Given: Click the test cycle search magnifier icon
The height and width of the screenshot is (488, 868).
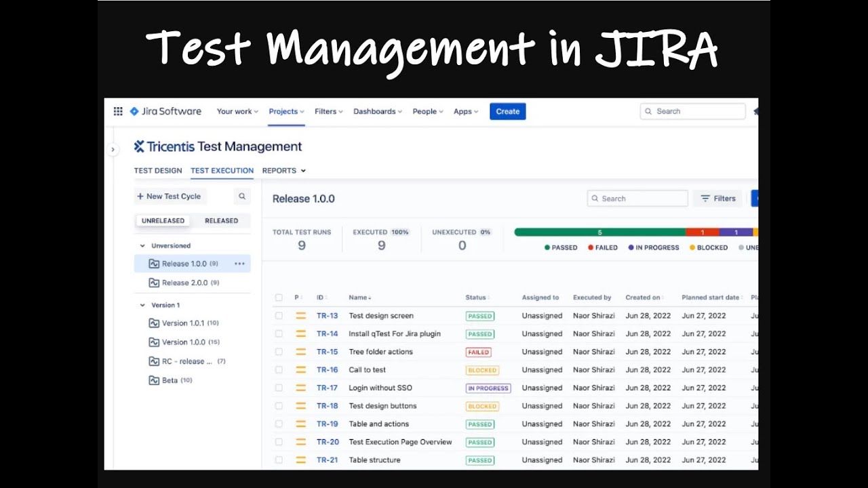Looking at the screenshot, I should pos(242,197).
